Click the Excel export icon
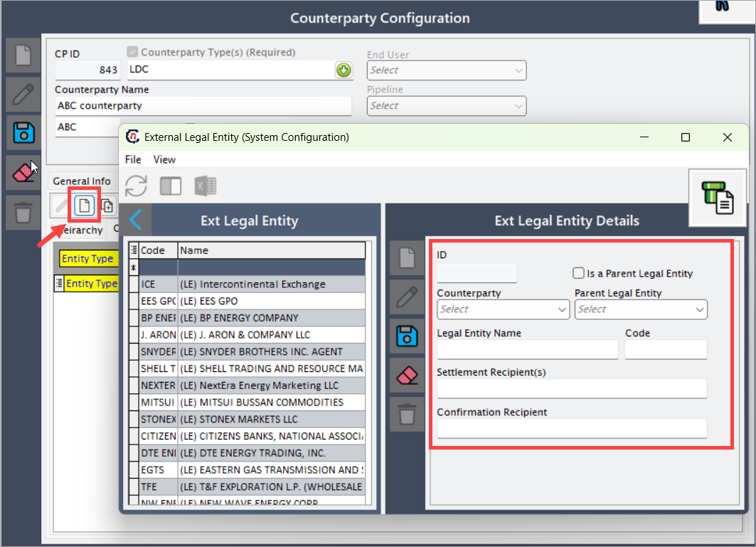756x547 pixels. [x=206, y=186]
